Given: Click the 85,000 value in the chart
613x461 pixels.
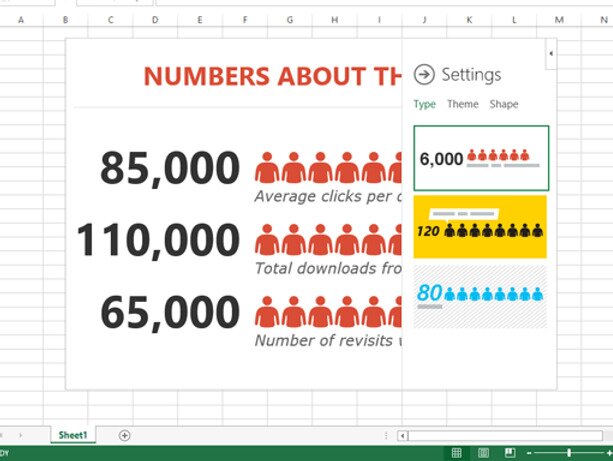Looking at the screenshot, I should 170,169.
